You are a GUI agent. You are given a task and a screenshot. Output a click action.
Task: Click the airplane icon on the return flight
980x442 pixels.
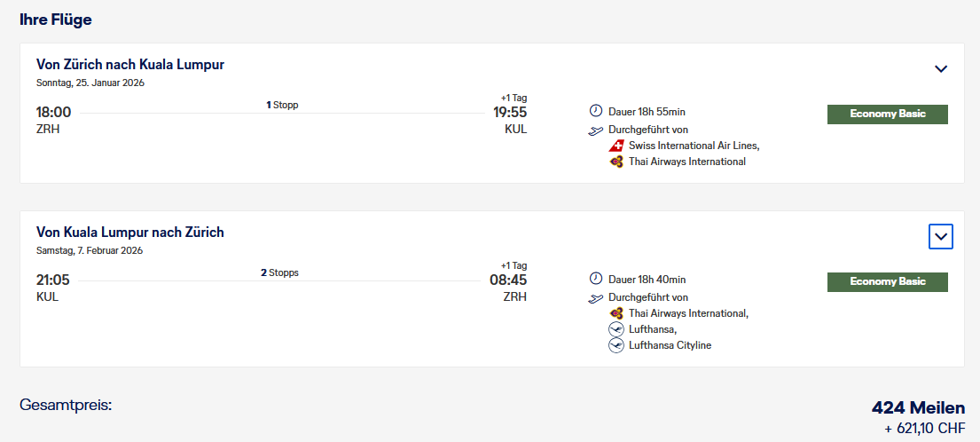[596, 298]
